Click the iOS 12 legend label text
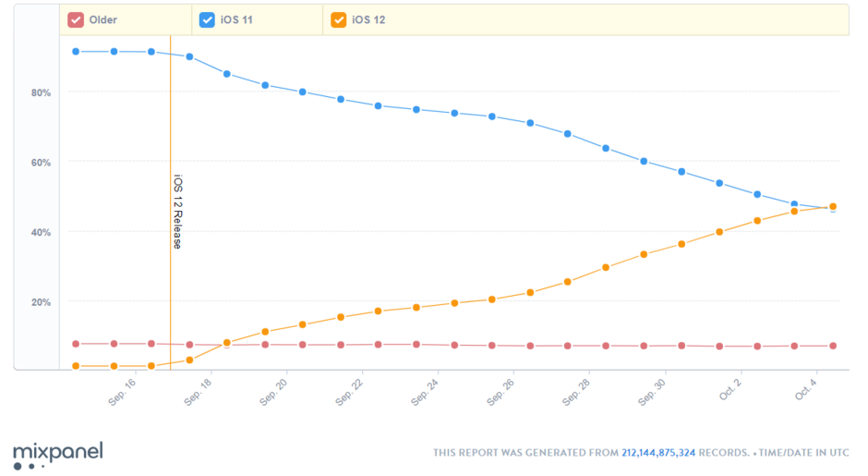The width and height of the screenshot is (868, 476). click(368, 19)
